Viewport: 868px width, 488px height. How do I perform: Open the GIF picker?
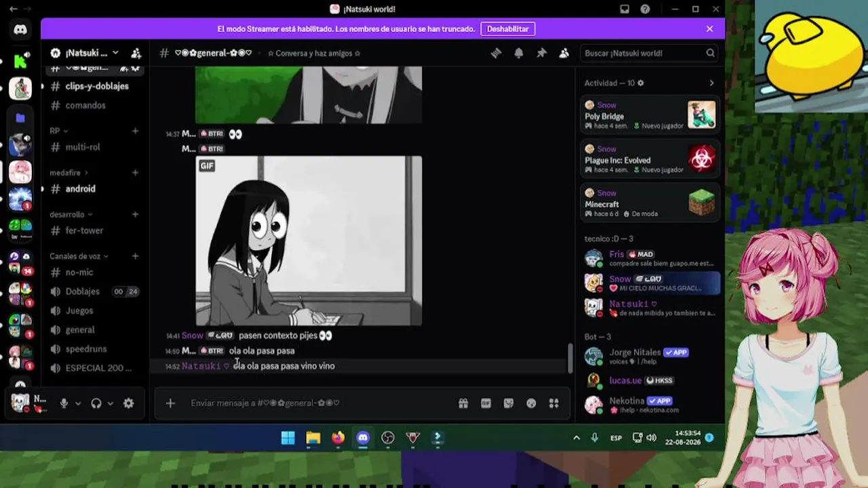tap(486, 403)
